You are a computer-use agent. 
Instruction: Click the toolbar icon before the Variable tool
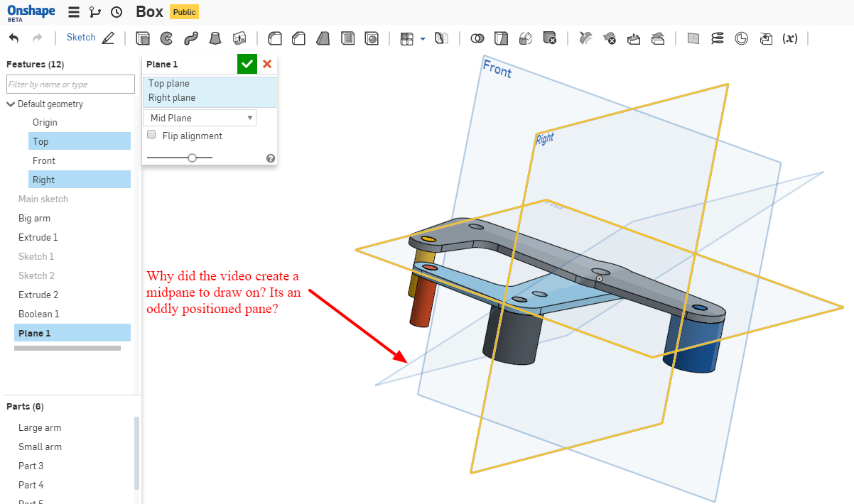(x=765, y=38)
